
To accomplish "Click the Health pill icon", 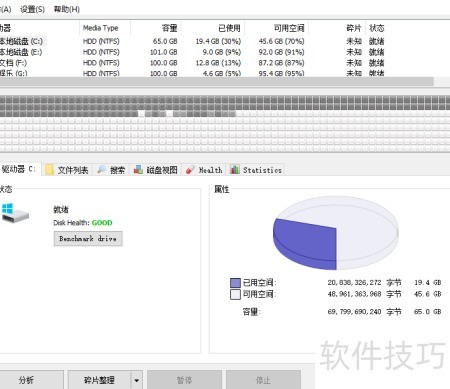I will coord(190,170).
